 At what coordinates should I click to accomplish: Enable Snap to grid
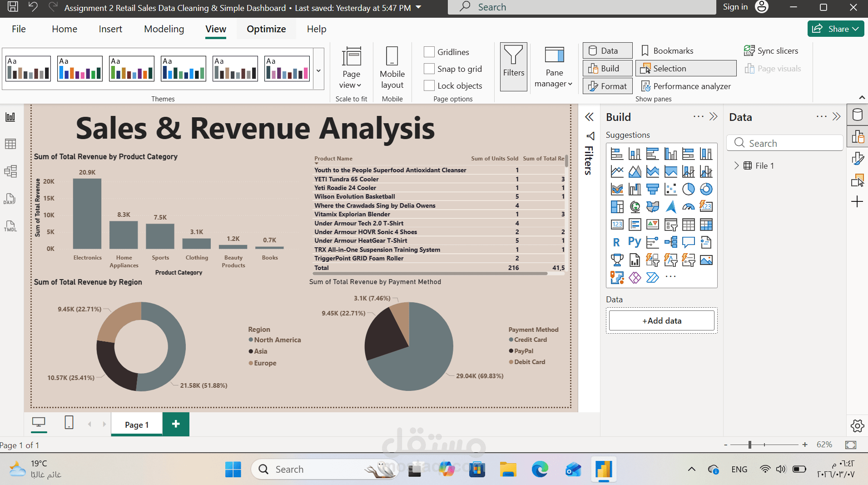click(429, 69)
